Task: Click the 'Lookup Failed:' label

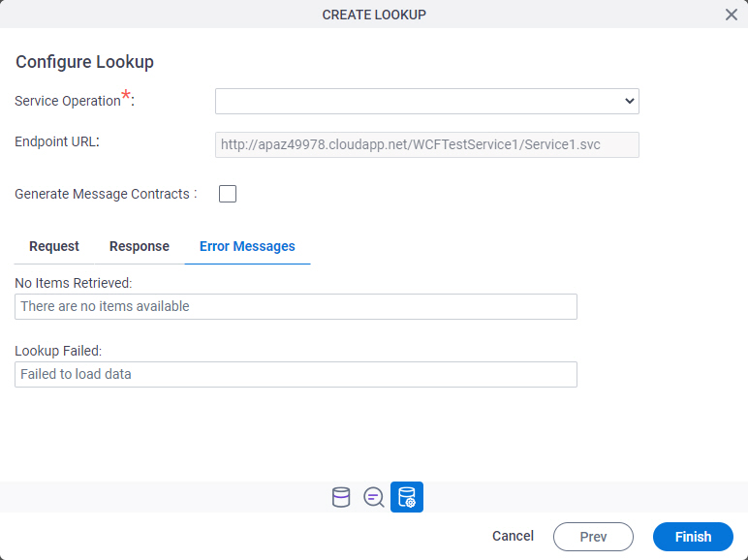Action: [58, 351]
